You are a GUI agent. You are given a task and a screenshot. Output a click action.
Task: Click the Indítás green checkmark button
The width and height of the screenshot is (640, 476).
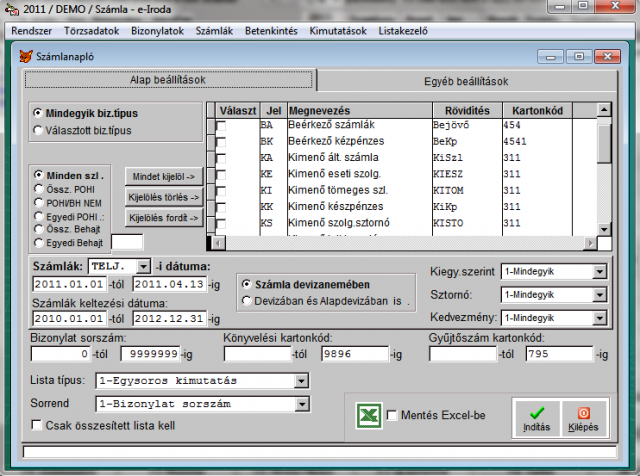(x=536, y=415)
